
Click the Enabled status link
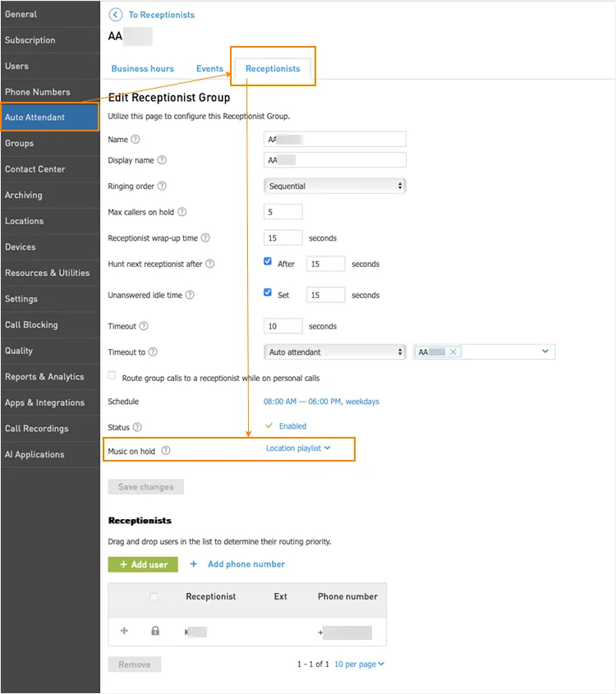pyautogui.click(x=292, y=425)
